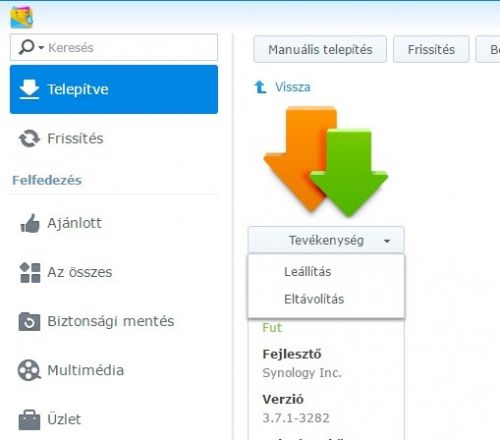This screenshot has height=440, width=500.
Task: Click the Multimédia film reel icon
Action: point(29,370)
